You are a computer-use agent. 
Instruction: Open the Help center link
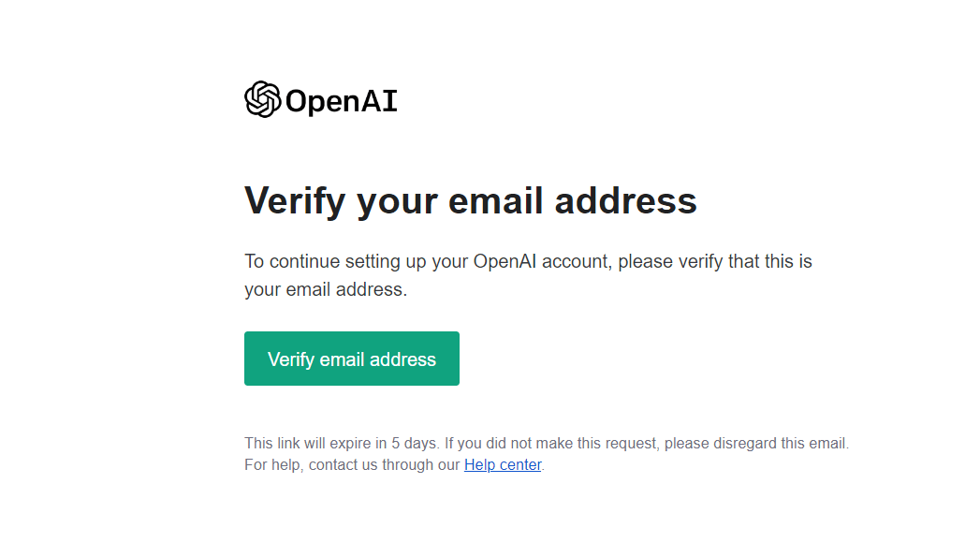503,465
